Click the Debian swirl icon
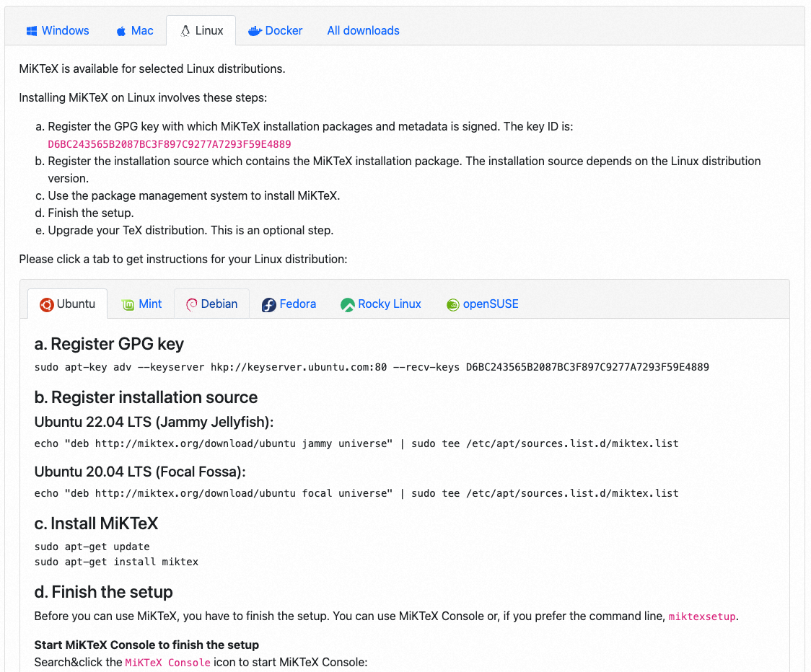Image resolution: width=811 pixels, height=672 pixels. pyautogui.click(x=191, y=304)
